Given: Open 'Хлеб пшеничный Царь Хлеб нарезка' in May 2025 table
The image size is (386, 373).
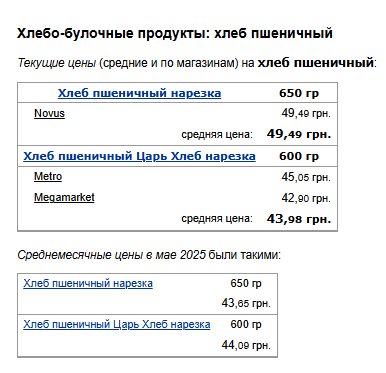Looking at the screenshot, I should (x=117, y=324).
